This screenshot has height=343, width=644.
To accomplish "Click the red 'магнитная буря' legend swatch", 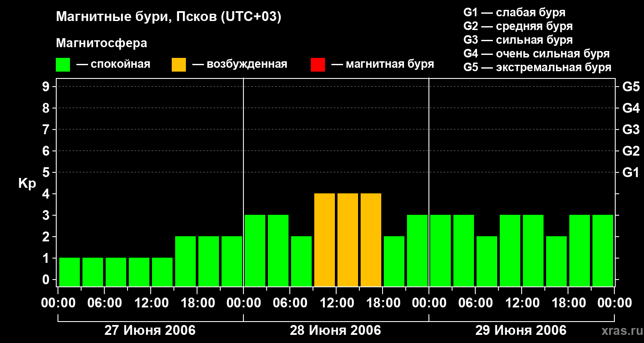I will [x=318, y=65].
